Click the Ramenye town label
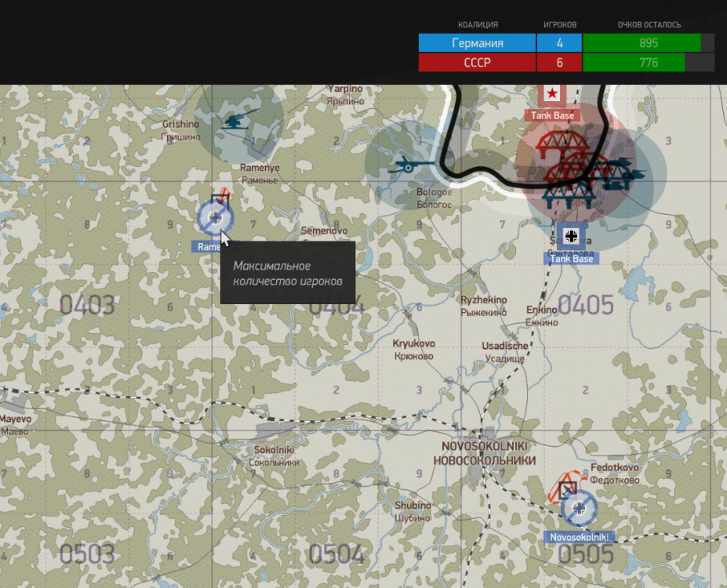 pos(259,174)
